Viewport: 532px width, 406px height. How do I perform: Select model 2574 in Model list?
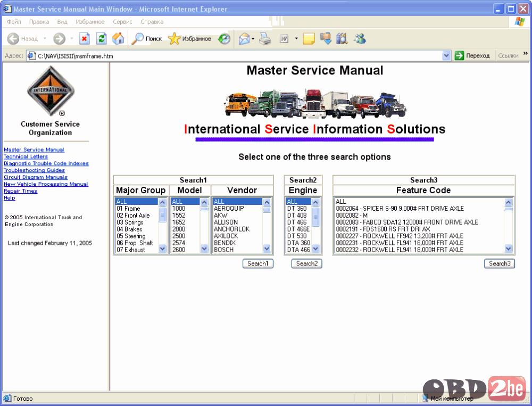click(x=186, y=243)
